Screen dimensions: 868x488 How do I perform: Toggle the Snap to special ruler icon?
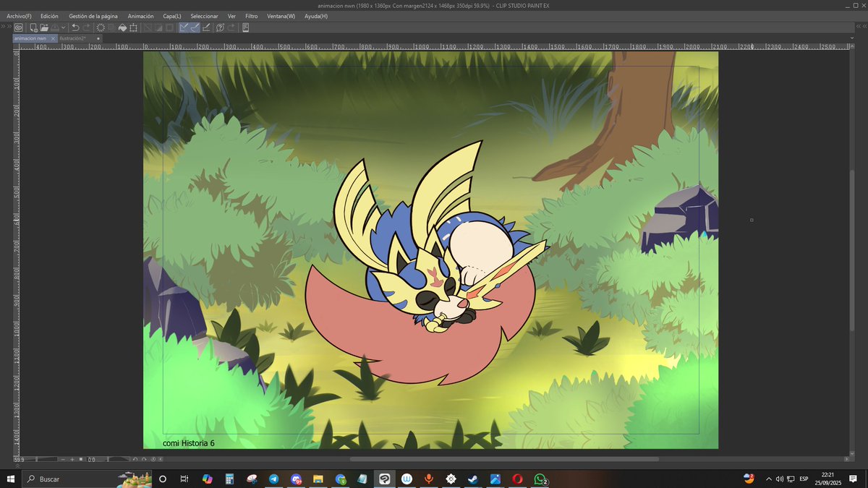(x=195, y=27)
